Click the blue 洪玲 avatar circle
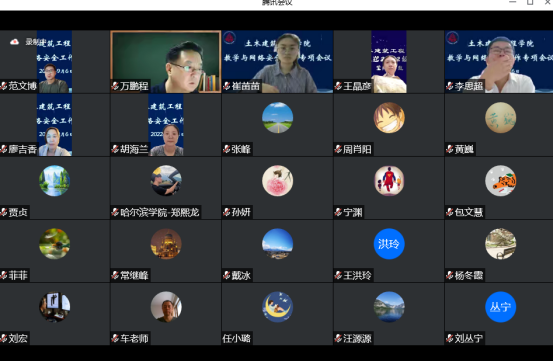The height and width of the screenshot is (361, 554). point(389,244)
